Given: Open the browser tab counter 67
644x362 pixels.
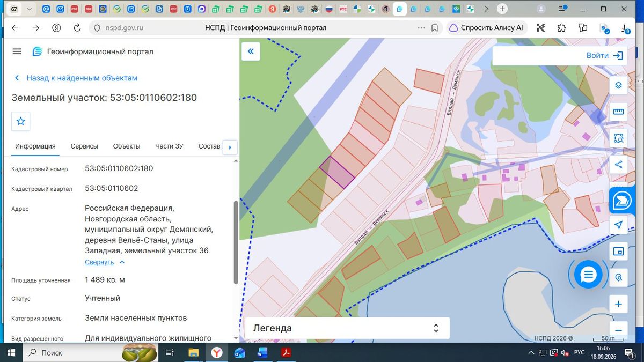Looking at the screenshot, I should coord(14,9).
